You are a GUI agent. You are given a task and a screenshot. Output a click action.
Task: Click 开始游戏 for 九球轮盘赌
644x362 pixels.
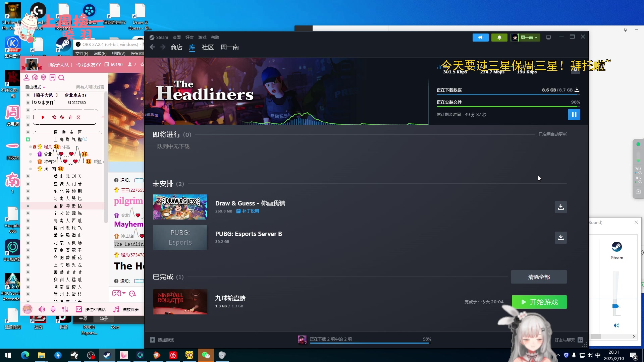(x=539, y=302)
